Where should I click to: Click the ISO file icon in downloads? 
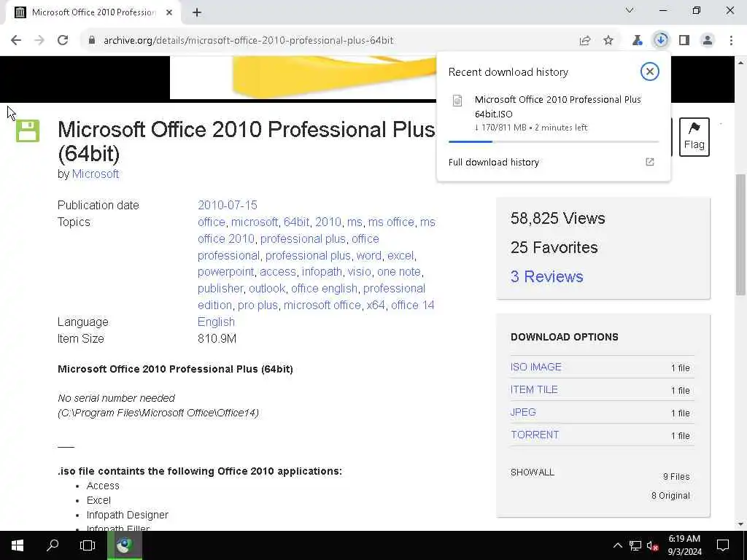pos(457,101)
